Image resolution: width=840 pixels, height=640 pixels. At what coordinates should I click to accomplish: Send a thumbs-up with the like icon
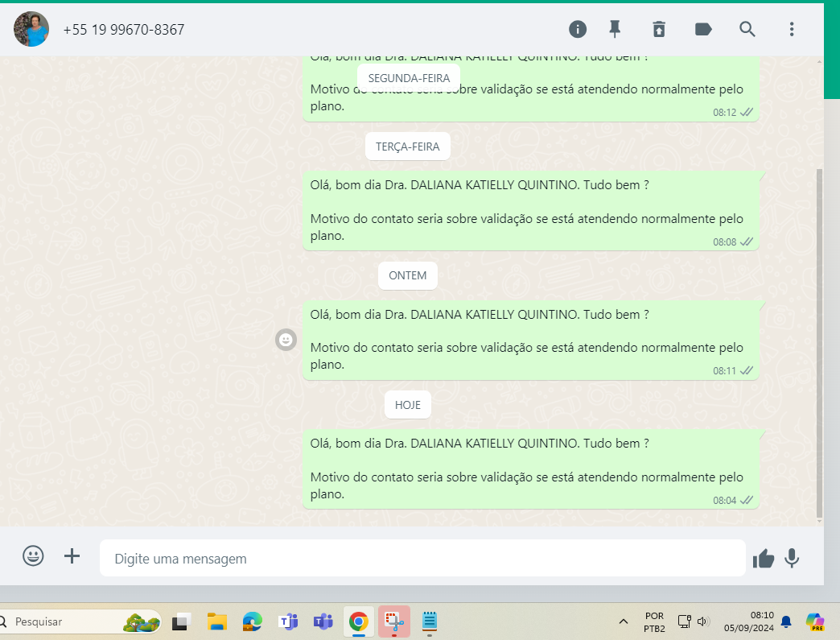pos(763,559)
